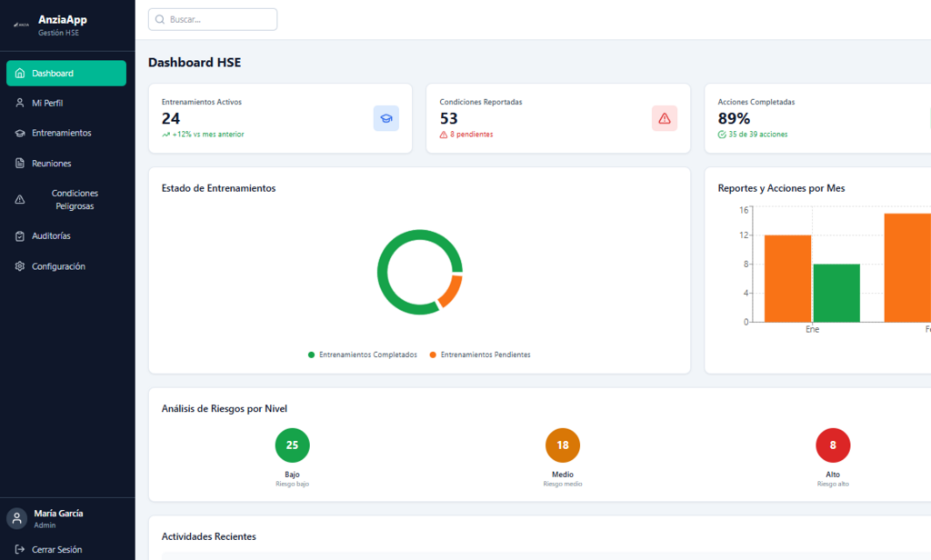Click the red warning triangle icon in Condiciones Reportadas
This screenshot has width=931, height=560.
tap(664, 118)
